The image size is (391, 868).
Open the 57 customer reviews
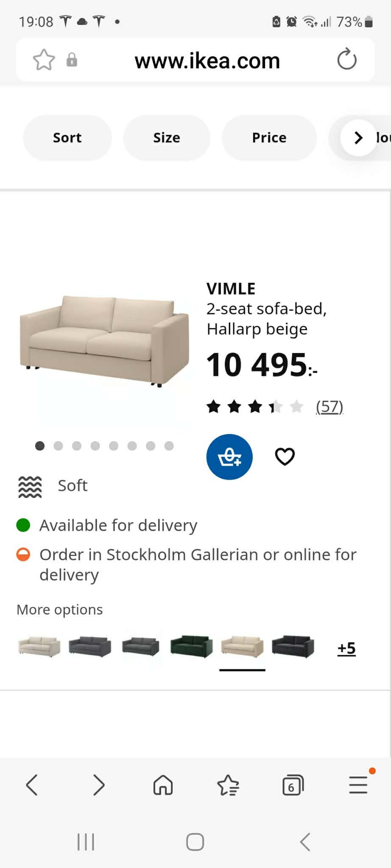(x=330, y=407)
